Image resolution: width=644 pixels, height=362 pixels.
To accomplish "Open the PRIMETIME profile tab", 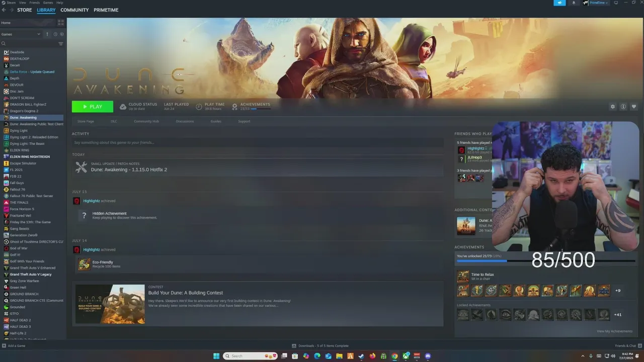I will pyautogui.click(x=106, y=10).
